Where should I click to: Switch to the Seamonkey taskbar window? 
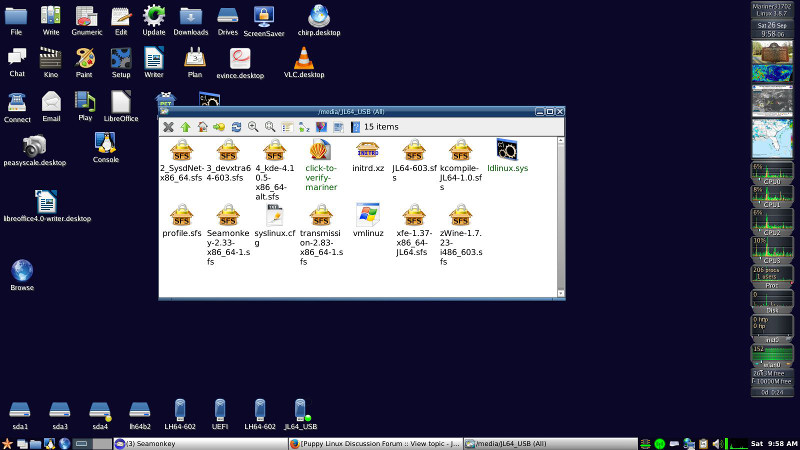pos(201,444)
